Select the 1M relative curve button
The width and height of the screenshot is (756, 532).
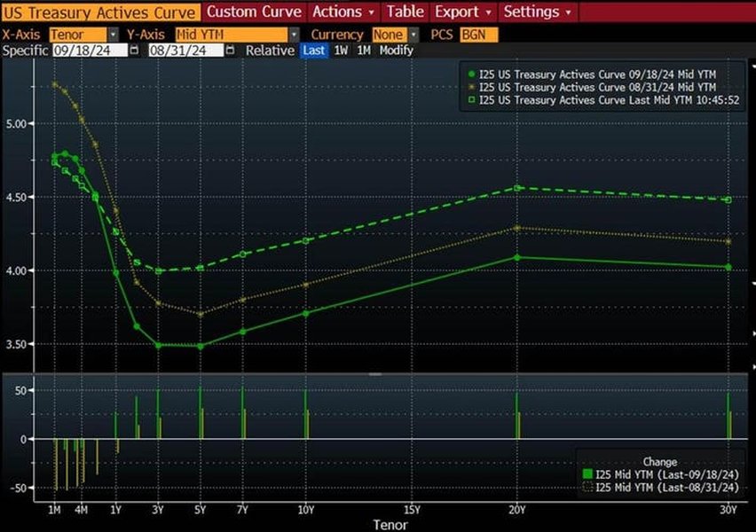pyautogui.click(x=364, y=51)
